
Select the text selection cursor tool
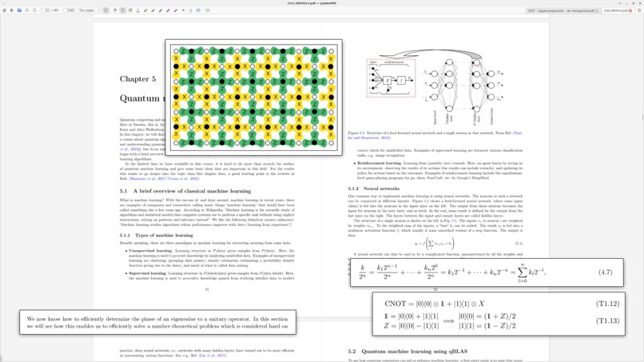pyautogui.click(x=123, y=10)
